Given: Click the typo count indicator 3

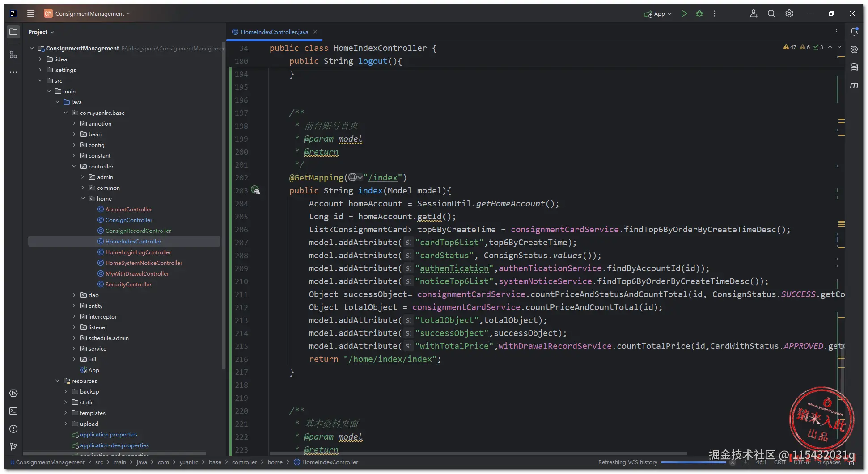Looking at the screenshot, I should [818, 47].
